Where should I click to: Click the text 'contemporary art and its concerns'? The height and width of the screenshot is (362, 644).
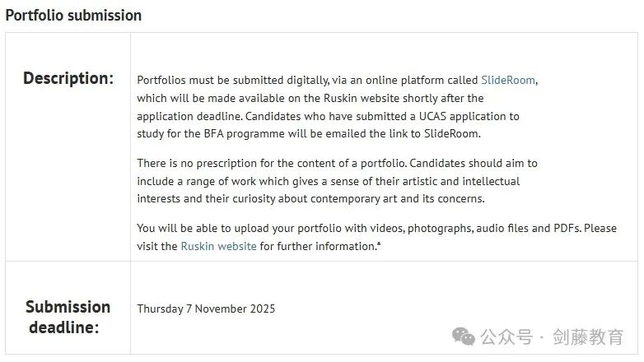pyautogui.click(x=397, y=198)
